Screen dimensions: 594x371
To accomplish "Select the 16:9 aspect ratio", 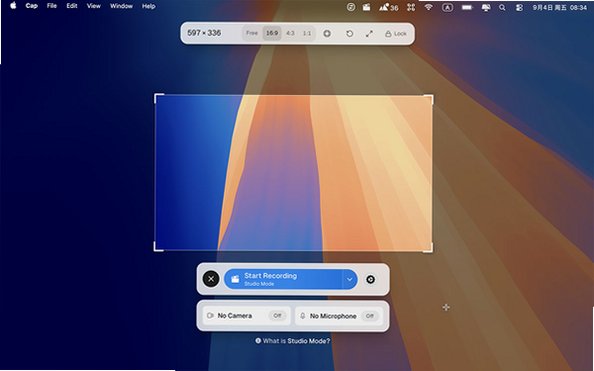I will tap(272, 33).
